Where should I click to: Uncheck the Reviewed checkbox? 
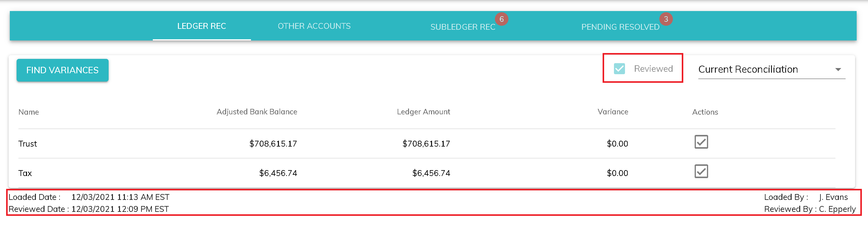click(x=619, y=69)
